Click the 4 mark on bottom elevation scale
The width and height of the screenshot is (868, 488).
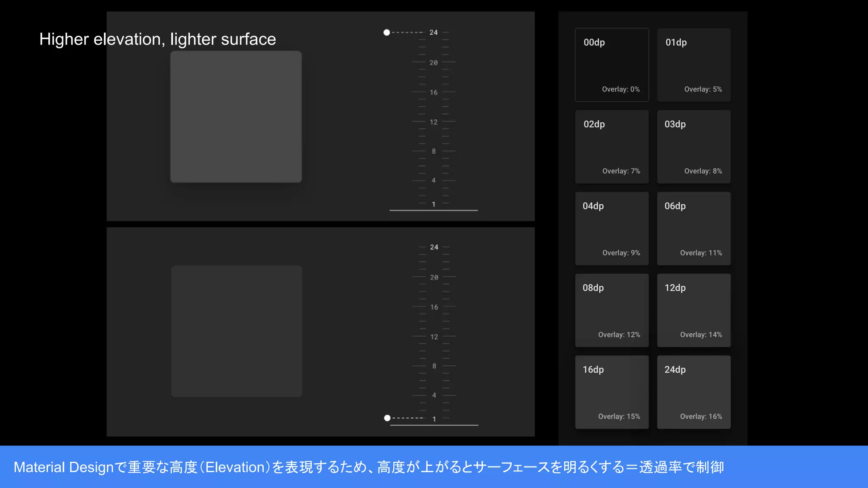(x=434, y=395)
